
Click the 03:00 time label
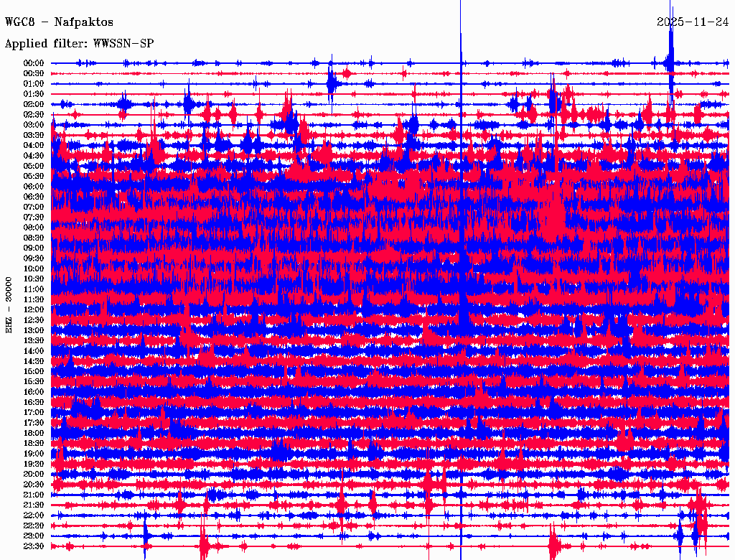tap(34, 125)
